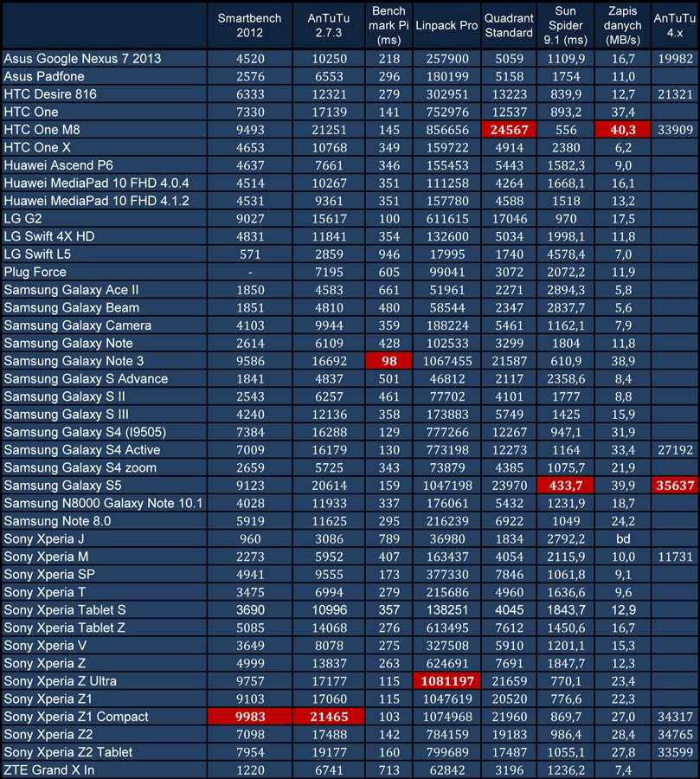Viewport: 700px width, 779px height.
Task: Click the "11731" value in Sony Xperia M row
Action: click(x=675, y=557)
